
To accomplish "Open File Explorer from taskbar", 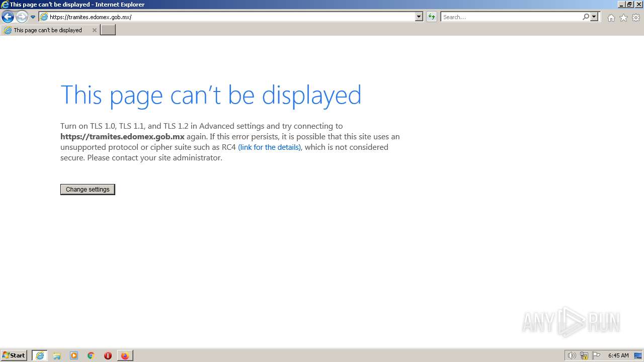I will click(57, 355).
